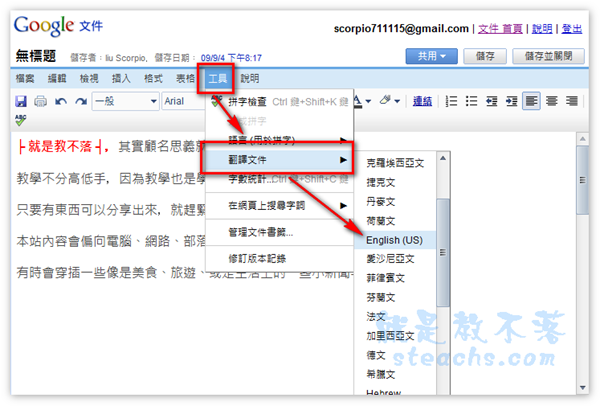Choose 德文 language
Viewport: 600px width, 406px height.
click(395, 355)
